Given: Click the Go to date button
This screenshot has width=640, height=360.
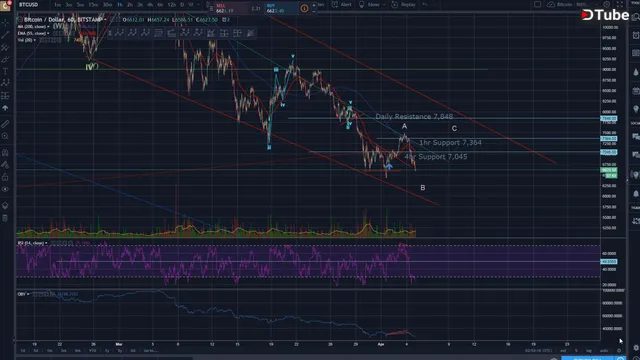Looking at the screenshot, I should point(150,351).
